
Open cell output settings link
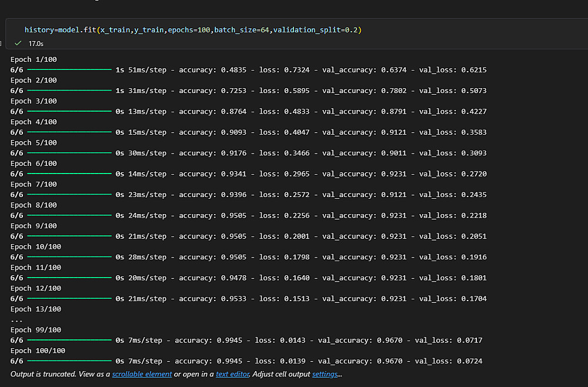[325, 374]
